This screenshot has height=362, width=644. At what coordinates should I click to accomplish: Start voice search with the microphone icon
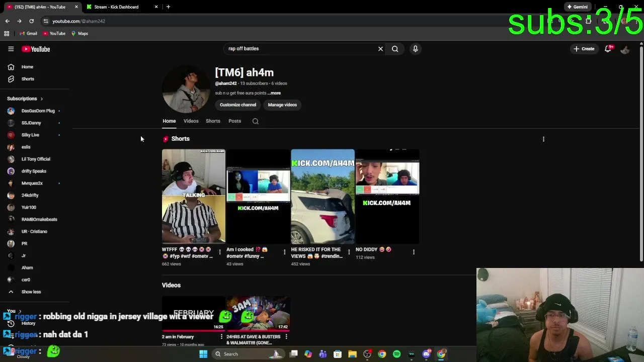coord(415,49)
